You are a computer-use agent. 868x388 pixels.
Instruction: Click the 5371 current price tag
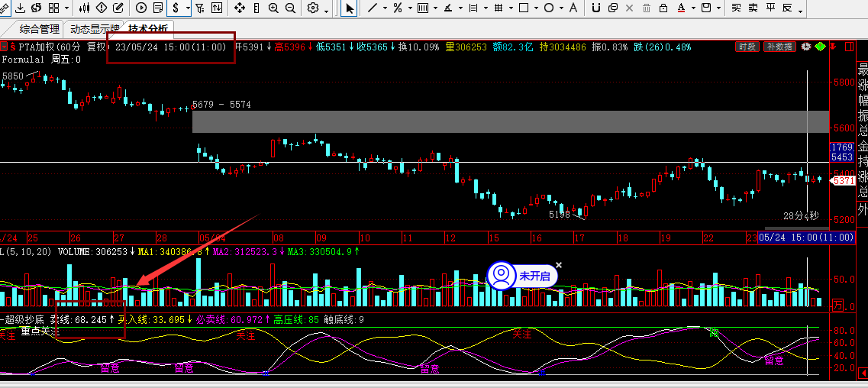(x=843, y=180)
